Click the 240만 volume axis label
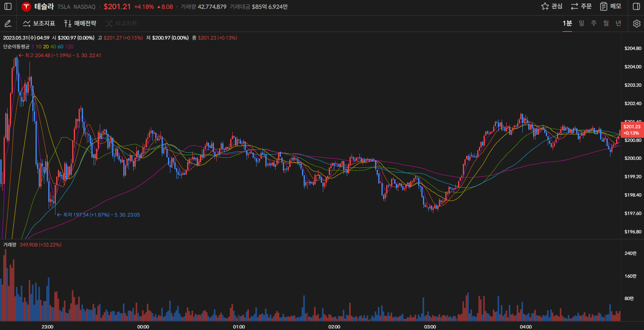The image size is (644, 330). pos(630,253)
